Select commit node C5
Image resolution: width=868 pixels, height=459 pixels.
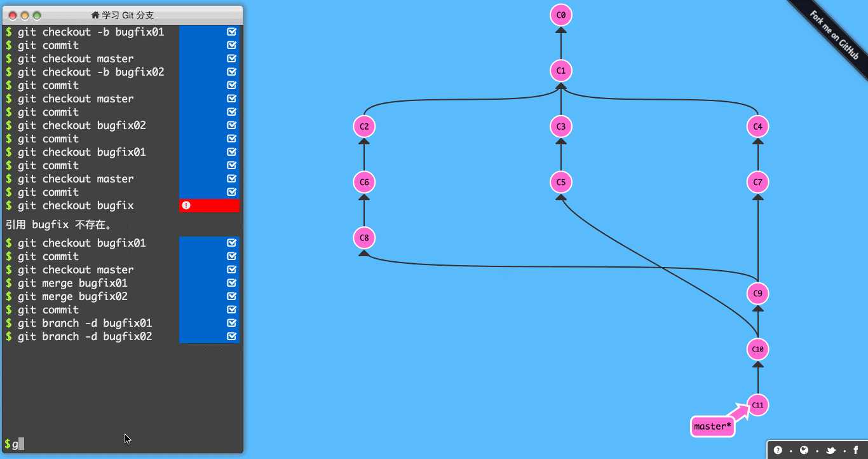click(560, 182)
